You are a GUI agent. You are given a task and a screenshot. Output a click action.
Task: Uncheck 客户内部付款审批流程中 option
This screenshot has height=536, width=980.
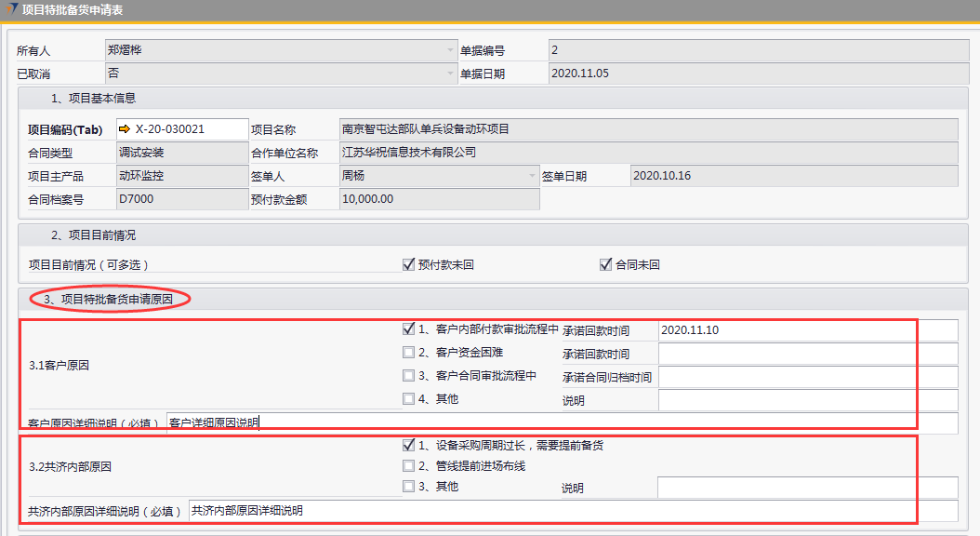[x=408, y=328]
